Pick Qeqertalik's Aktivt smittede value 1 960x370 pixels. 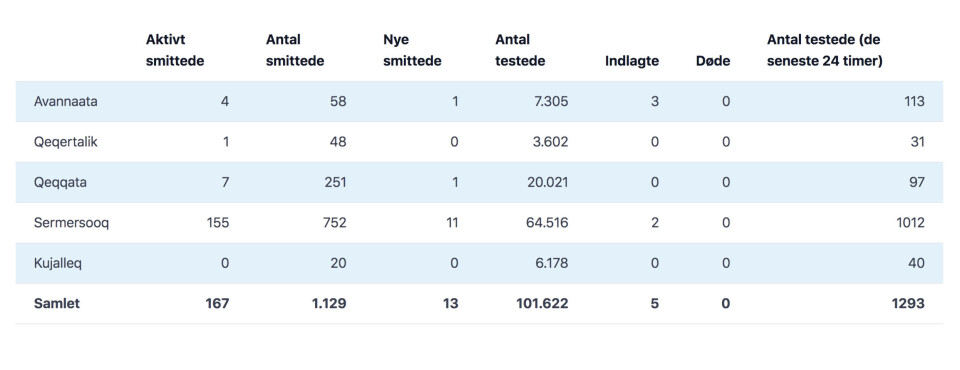226,142
